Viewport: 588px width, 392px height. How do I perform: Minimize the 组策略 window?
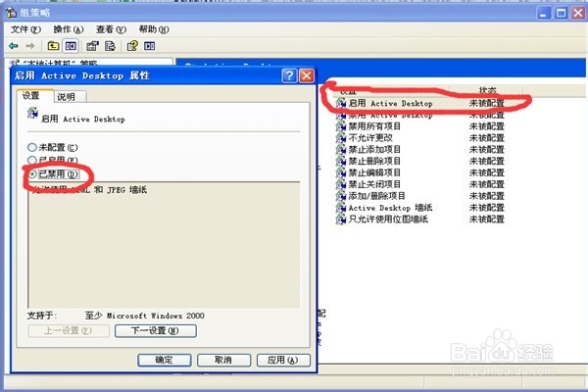[544, 13]
